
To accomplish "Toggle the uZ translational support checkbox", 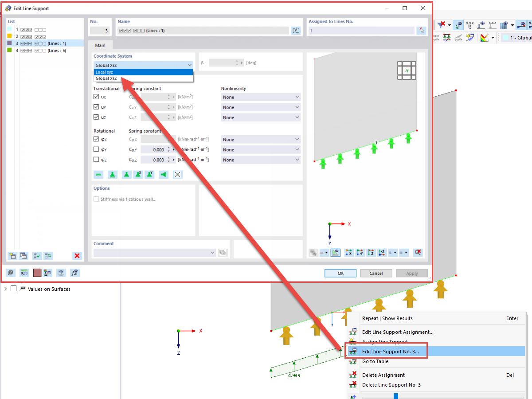I will pyautogui.click(x=96, y=117).
